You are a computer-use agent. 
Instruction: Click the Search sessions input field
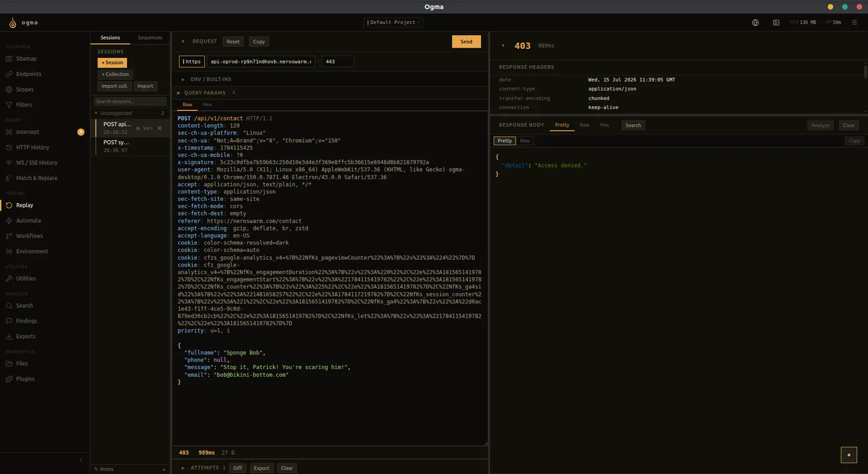(x=130, y=101)
